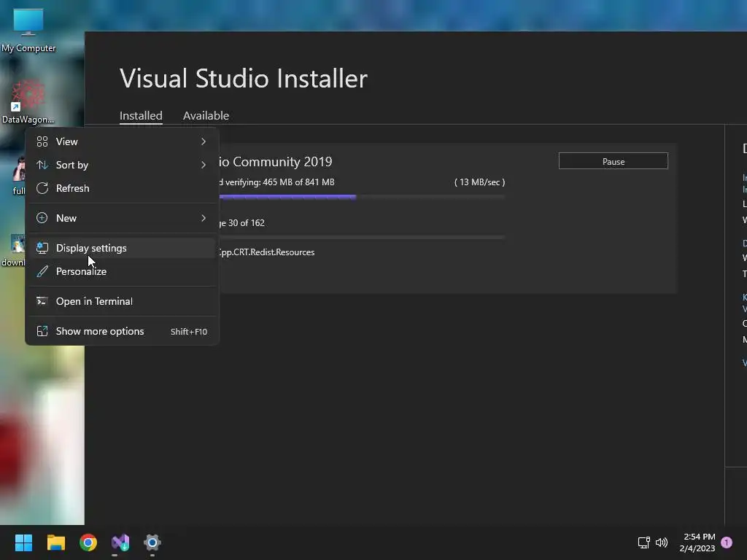This screenshot has height=560, width=747.
Task: Expand the Sort by submenu chevron
Action: pos(204,165)
